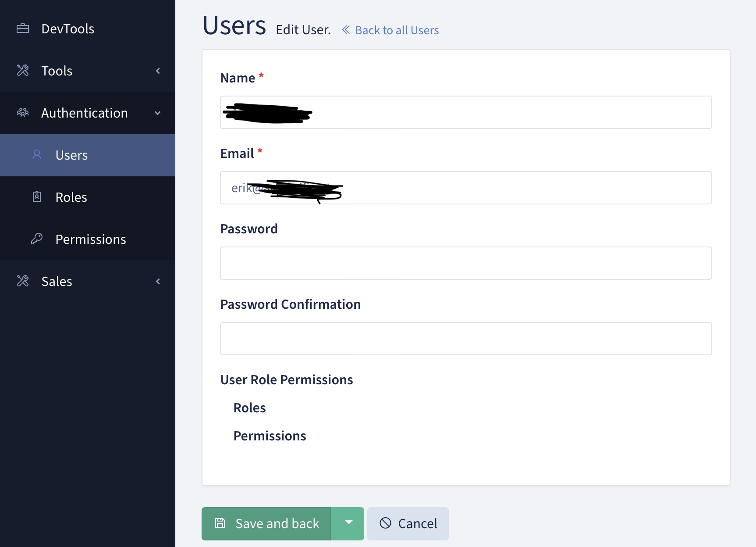Collapse the Authentication section chevron
This screenshot has height=547, width=756.
click(157, 113)
